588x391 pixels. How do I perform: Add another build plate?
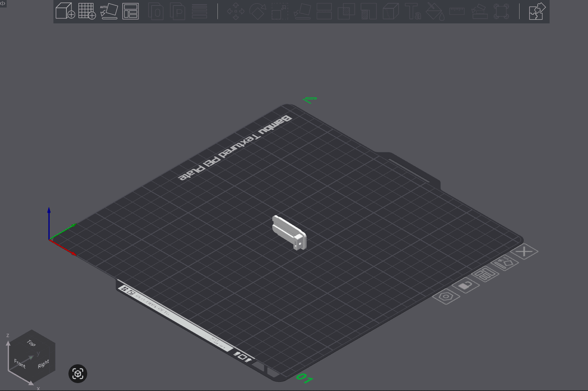click(x=86, y=11)
